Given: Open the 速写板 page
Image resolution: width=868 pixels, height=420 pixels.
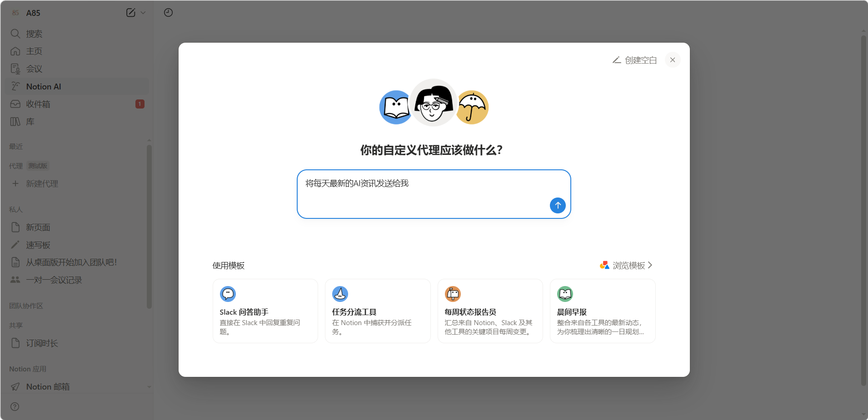Looking at the screenshot, I should coord(77,245).
